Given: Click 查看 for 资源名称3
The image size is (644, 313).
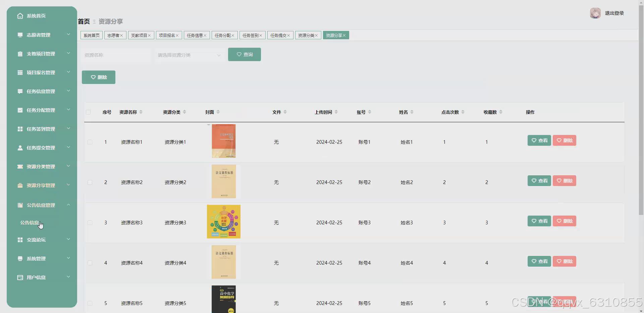Looking at the screenshot, I should click(x=539, y=221).
